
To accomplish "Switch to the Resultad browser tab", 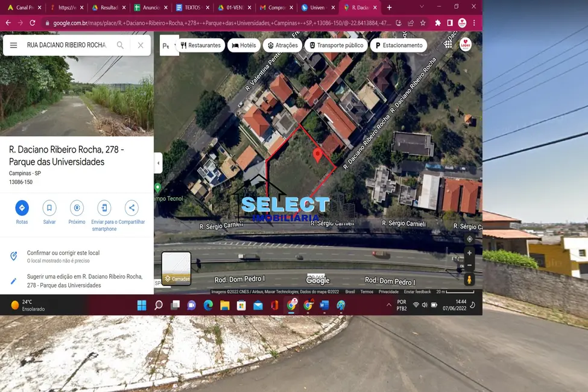I will click(109, 7).
